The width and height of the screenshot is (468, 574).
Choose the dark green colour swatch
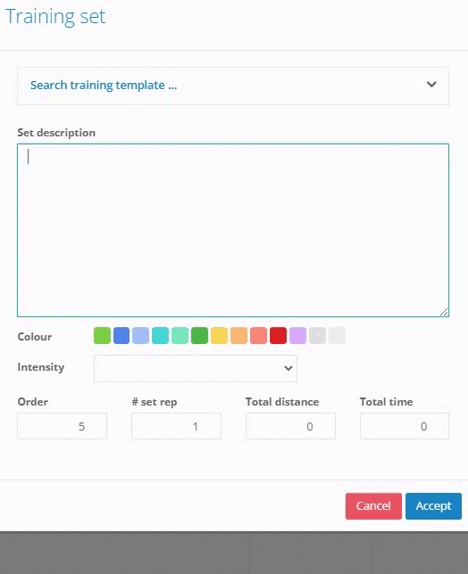coord(200,336)
